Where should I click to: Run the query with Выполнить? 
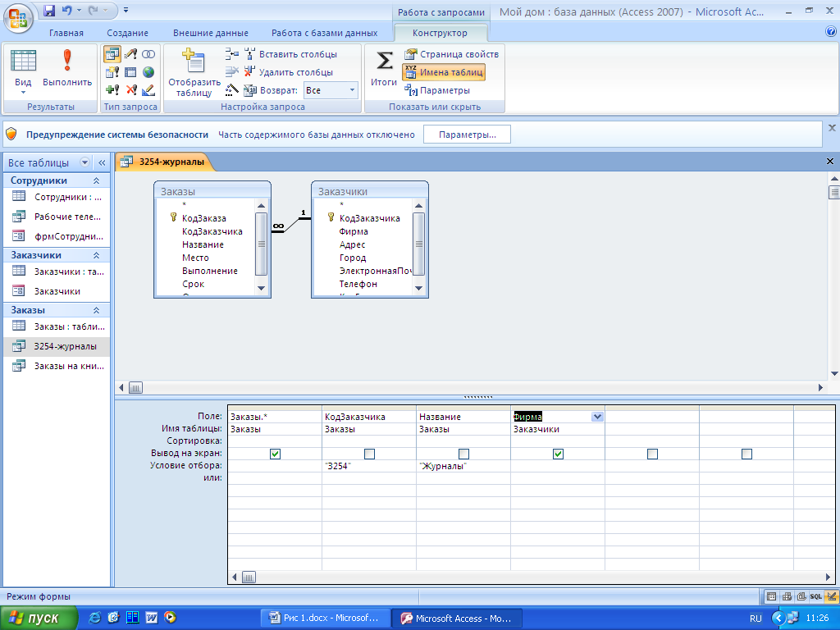(x=67, y=69)
